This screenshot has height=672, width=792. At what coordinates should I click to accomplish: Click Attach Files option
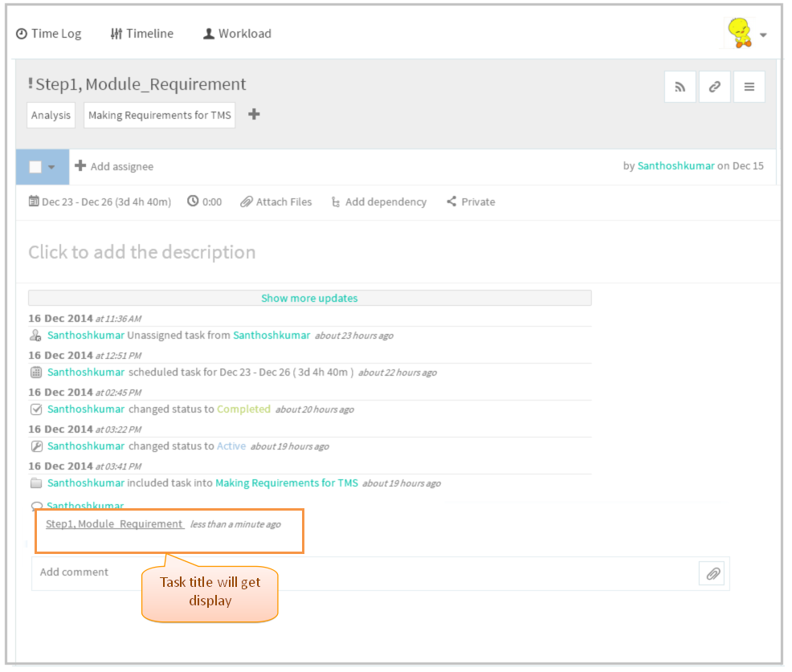click(x=276, y=202)
